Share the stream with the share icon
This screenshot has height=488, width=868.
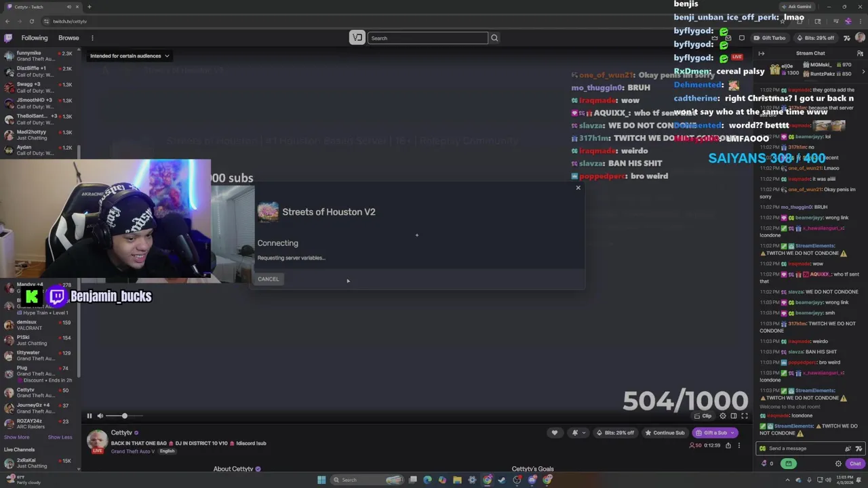coord(728,445)
